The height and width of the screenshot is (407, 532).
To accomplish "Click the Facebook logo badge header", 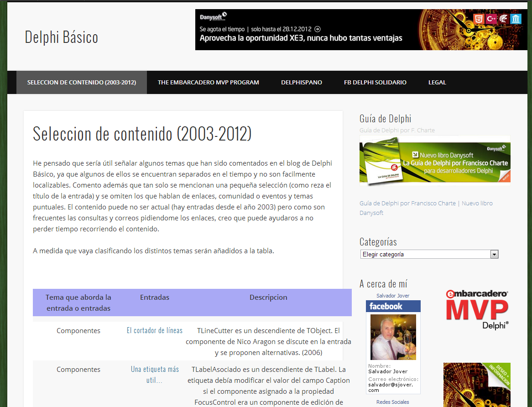I will click(386, 306).
